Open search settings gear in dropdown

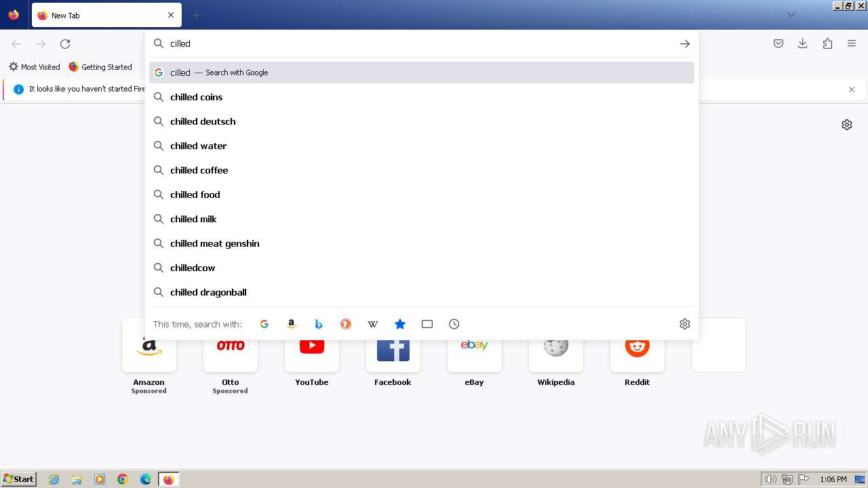685,324
